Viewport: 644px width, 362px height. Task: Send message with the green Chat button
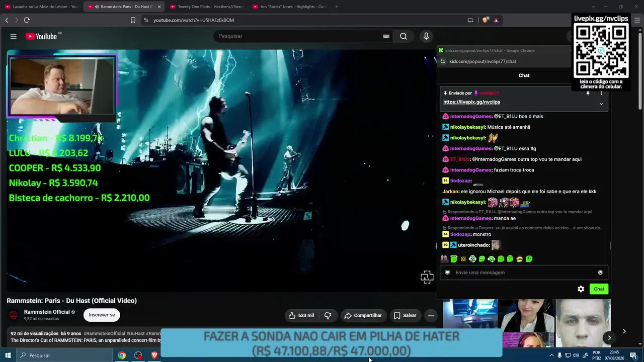[599, 289]
